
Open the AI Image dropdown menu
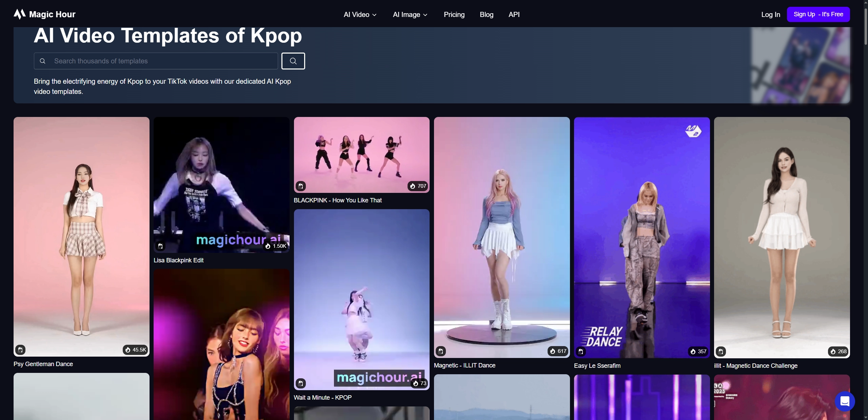point(410,15)
